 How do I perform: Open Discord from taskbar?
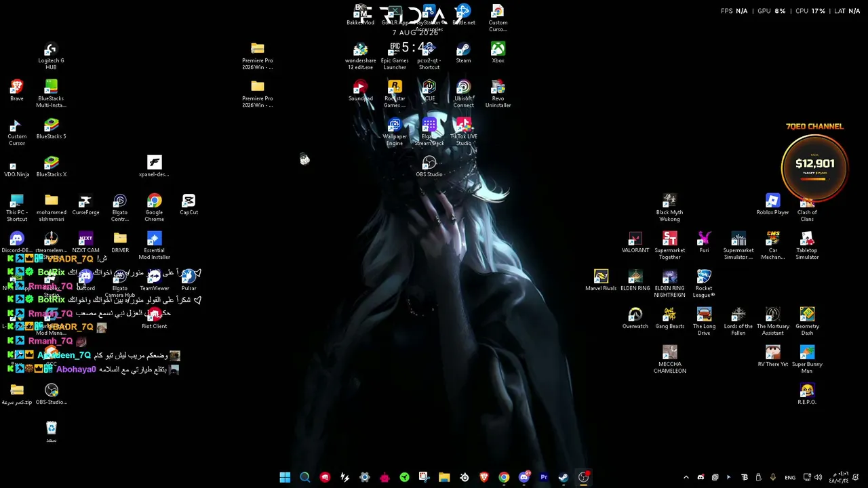(524, 477)
